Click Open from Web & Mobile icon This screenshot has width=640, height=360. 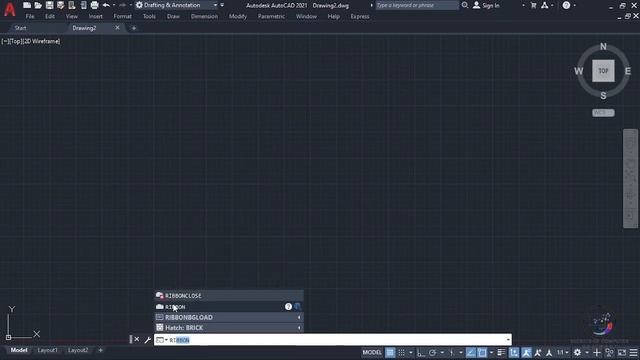point(72,5)
